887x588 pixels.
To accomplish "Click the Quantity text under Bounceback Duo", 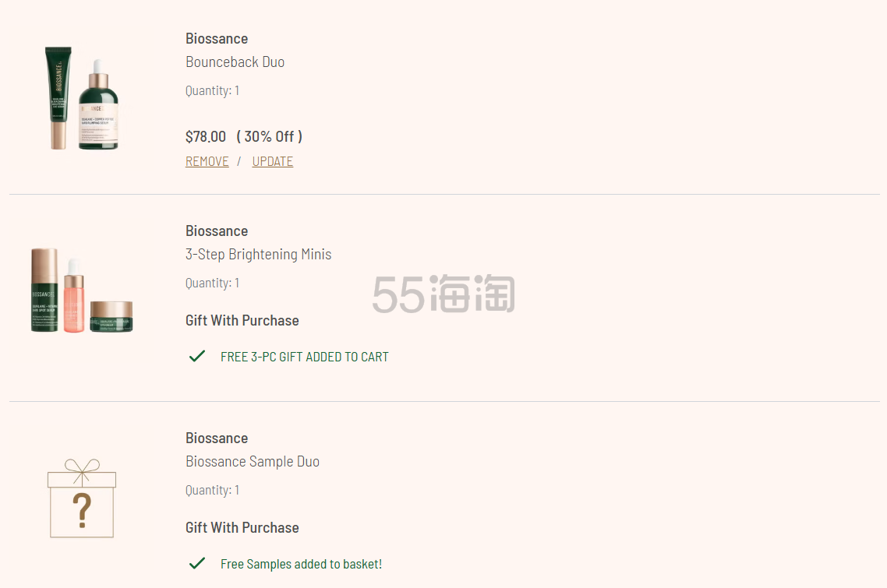I will click(212, 90).
